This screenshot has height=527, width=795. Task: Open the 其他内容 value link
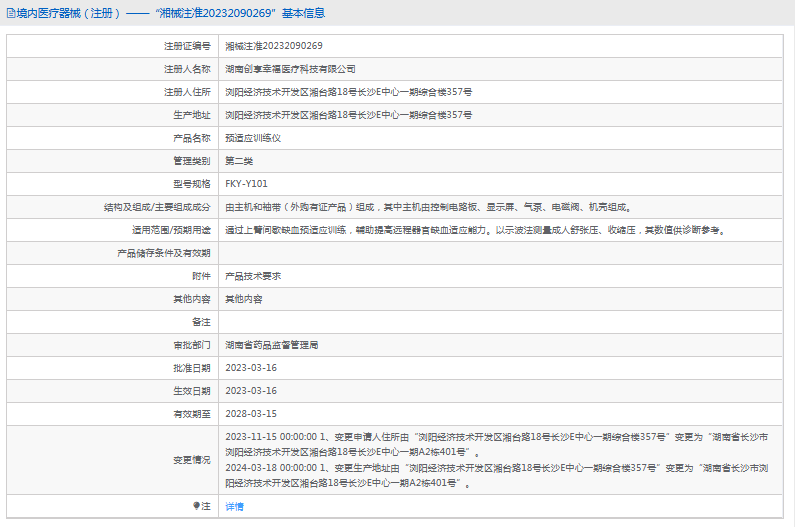[244, 299]
